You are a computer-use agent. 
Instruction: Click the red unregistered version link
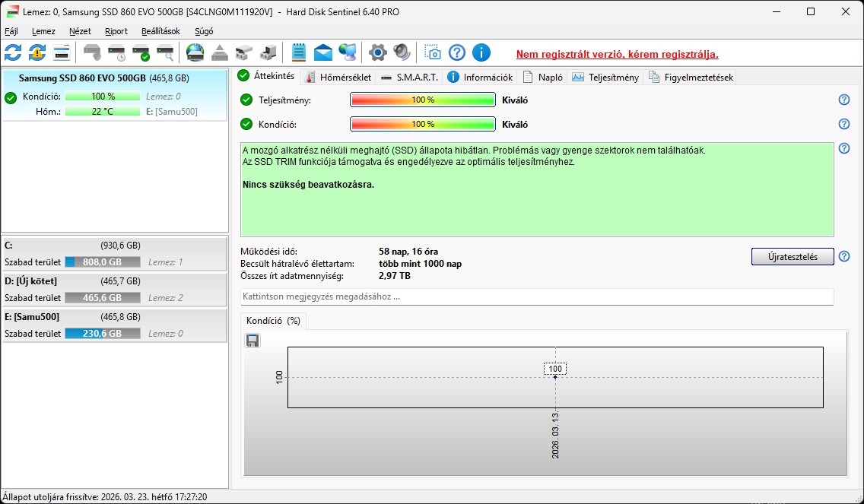[x=617, y=55]
